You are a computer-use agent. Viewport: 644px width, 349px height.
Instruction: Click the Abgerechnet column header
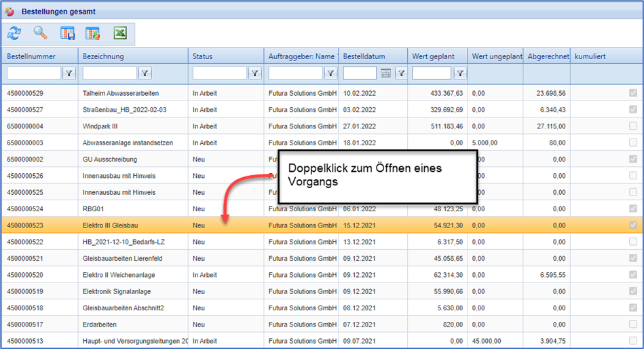(x=547, y=56)
